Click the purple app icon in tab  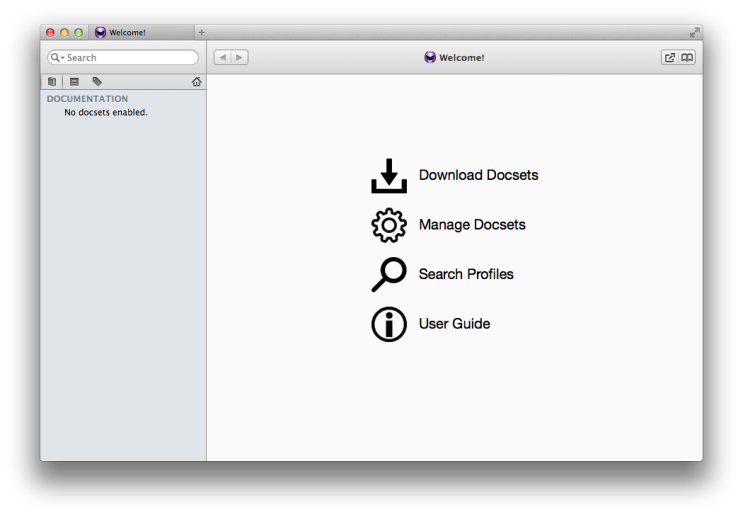click(100, 32)
